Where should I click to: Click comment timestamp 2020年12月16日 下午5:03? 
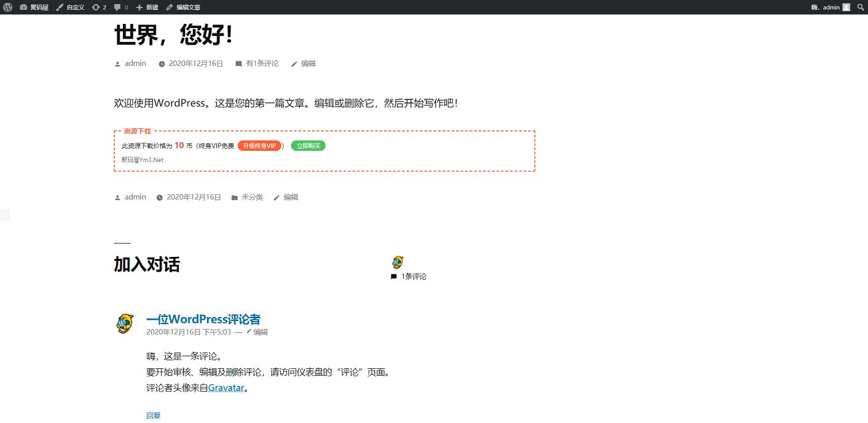188,332
